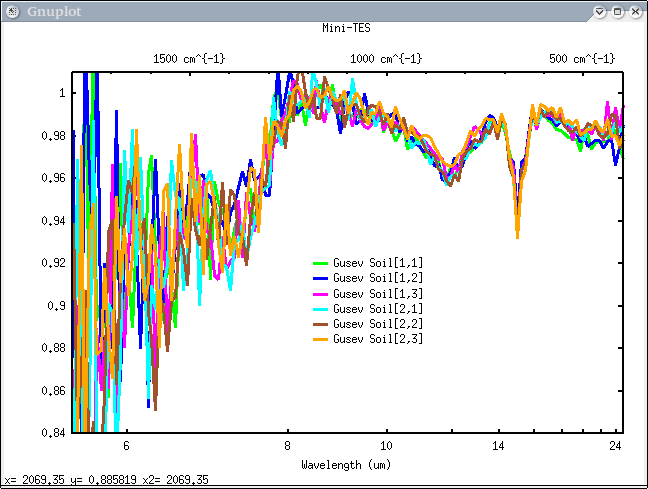Click the status bar coordinate readout

tap(107, 480)
